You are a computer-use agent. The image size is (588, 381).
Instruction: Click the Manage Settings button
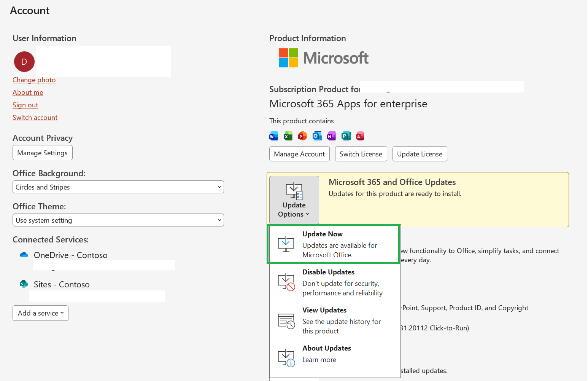click(x=43, y=153)
